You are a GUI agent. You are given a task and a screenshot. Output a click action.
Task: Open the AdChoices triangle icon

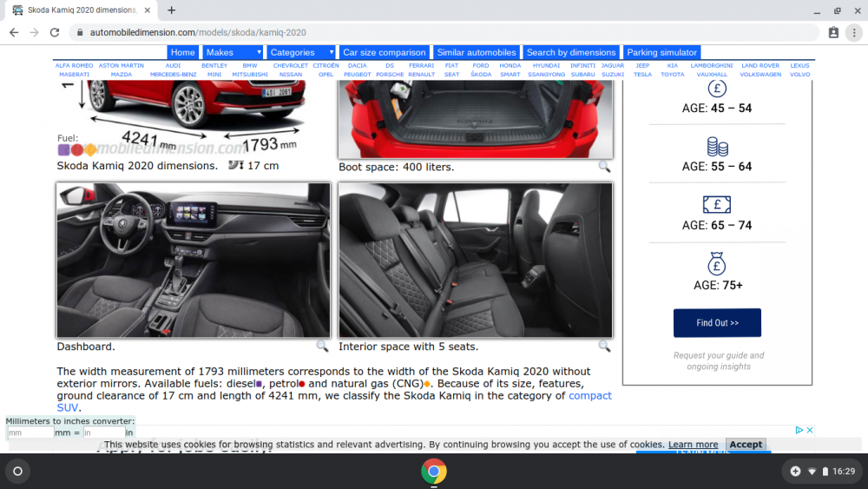(799, 430)
